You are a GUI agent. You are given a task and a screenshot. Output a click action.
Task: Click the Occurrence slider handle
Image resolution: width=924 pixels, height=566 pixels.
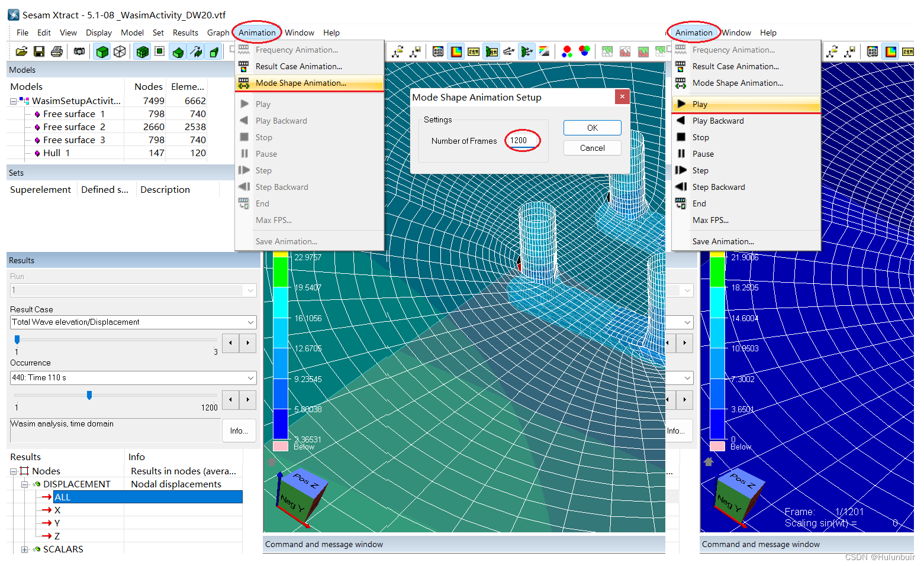(x=89, y=395)
